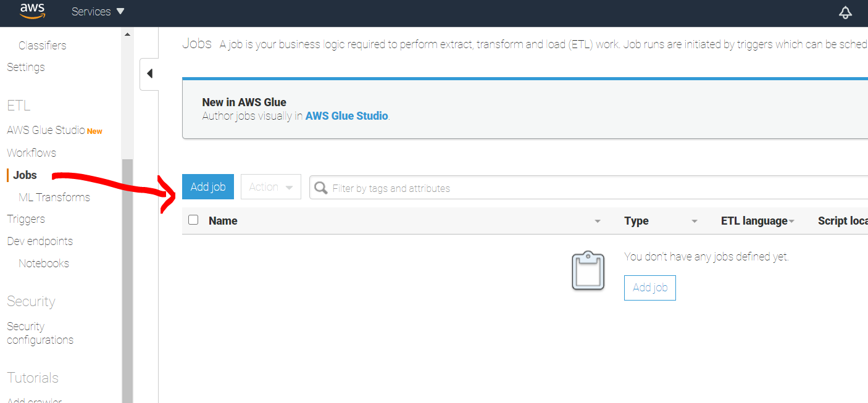Go to Triggers in the sidebar
The width and height of the screenshot is (868, 403).
[26, 219]
